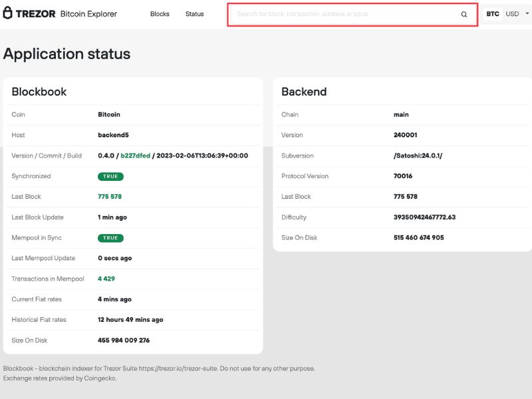Open the Blocks menu item

click(x=160, y=14)
